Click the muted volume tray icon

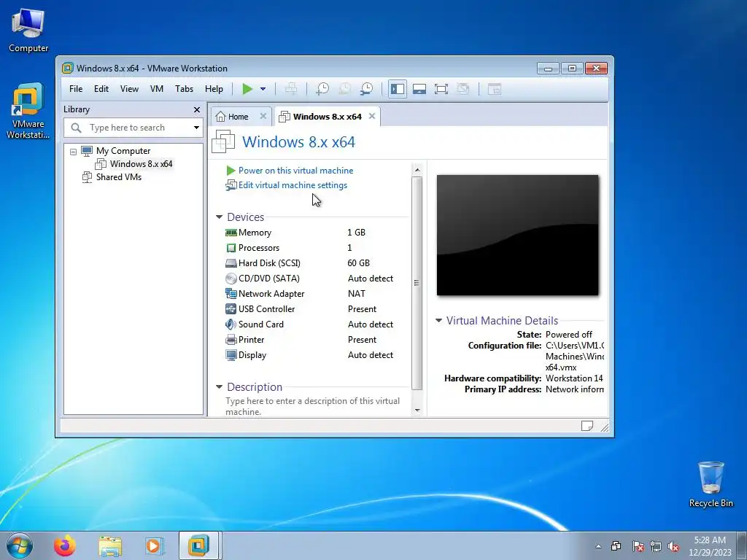pos(673,547)
